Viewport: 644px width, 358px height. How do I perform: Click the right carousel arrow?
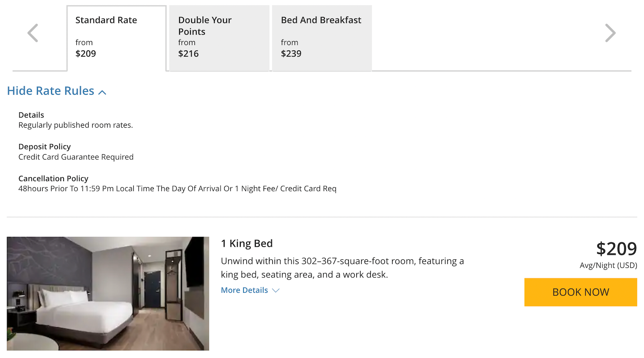click(610, 33)
